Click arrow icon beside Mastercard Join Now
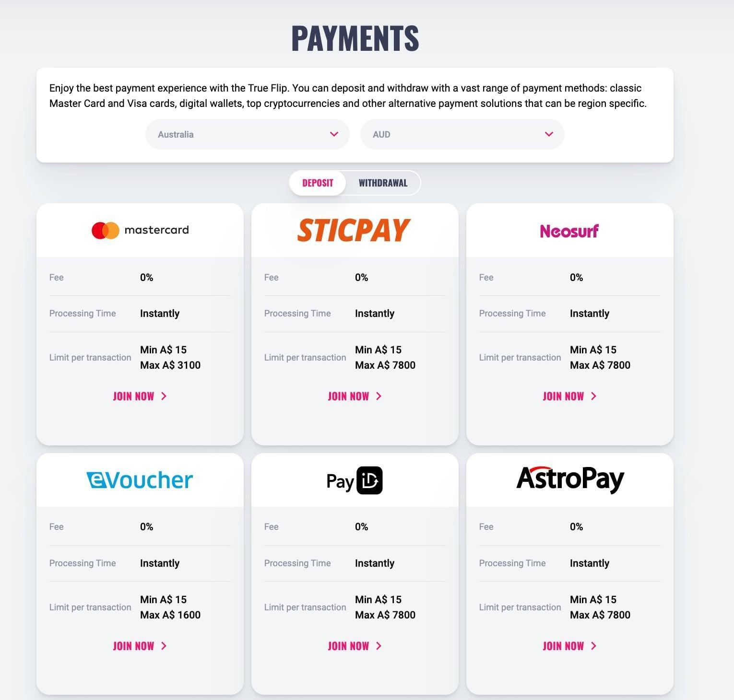Image resolution: width=734 pixels, height=700 pixels. (164, 396)
